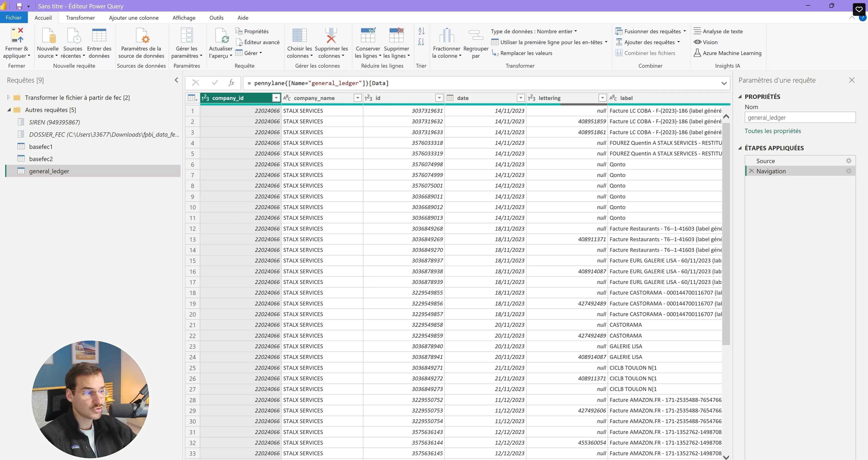Screen dimensions: 868x460
Task: Click the Fermer & appliquer icon
Action: pyautogui.click(x=17, y=35)
